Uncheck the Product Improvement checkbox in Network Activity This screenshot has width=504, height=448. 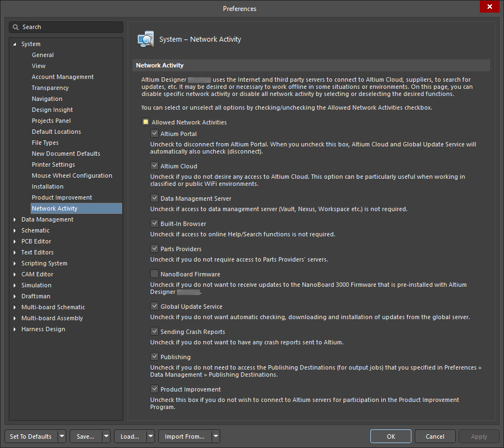(154, 389)
